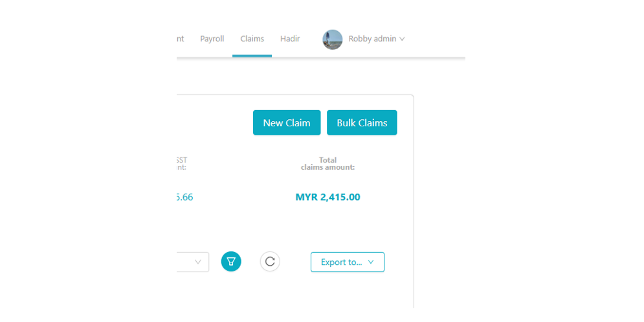
Task: Click the blank area below MYR total
Action: 328,227
